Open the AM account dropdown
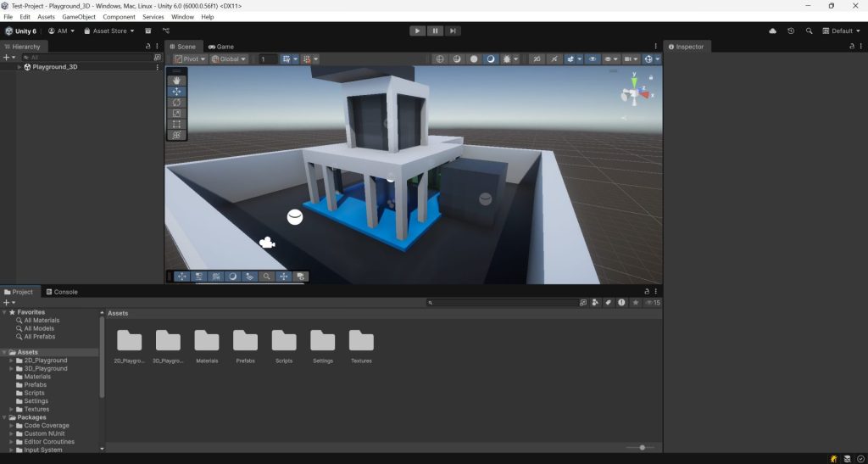 pos(61,31)
